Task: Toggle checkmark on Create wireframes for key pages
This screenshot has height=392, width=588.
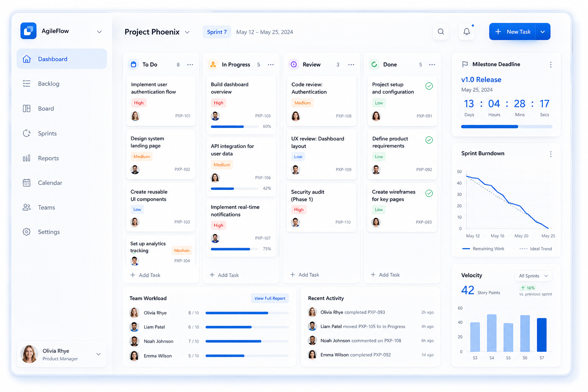Action: click(x=429, y=193)
